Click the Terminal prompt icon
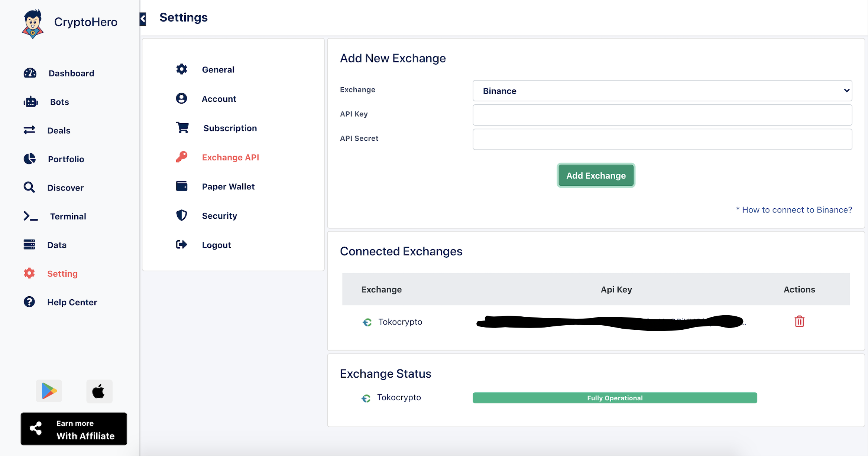The image size is (868, 456). pos(30,216)
